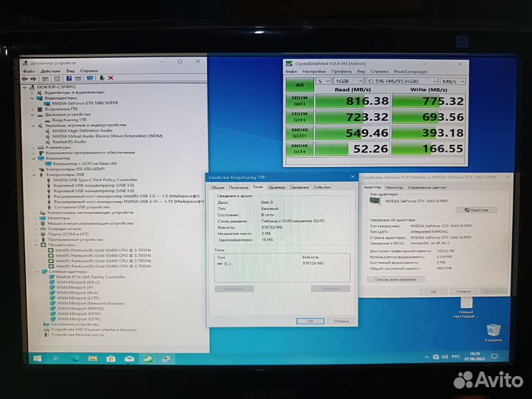Click OK in Kingchuxing 1TB properties
The width and height of the screenshot is (532, 399).
pos(310,321)
